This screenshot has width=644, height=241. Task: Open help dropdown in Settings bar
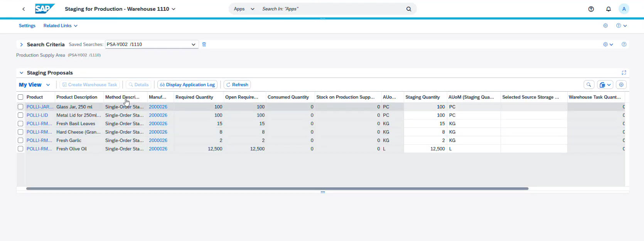(621, 25)
